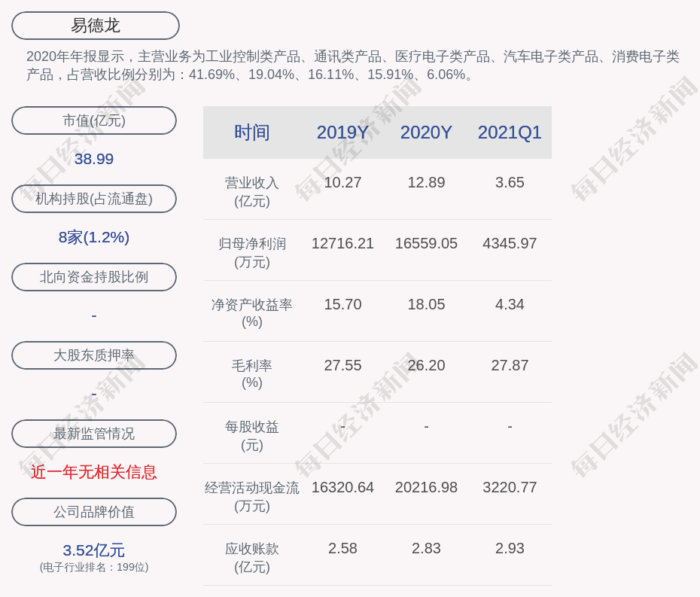The height and width of the screenshot is (597, 700).
Task: Click the market value figure 38.99
Action: tap(94, 159)
